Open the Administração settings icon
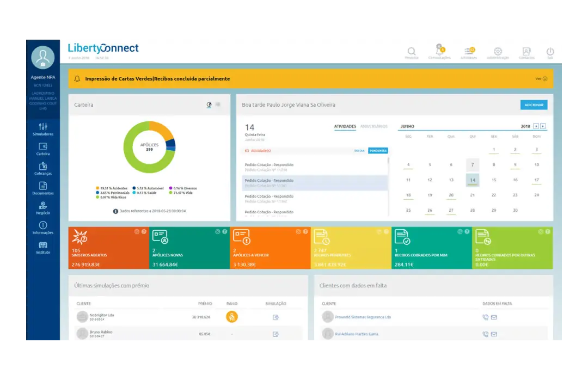The width and height of the screenshot is (588, 381). (x=498, y=51)
